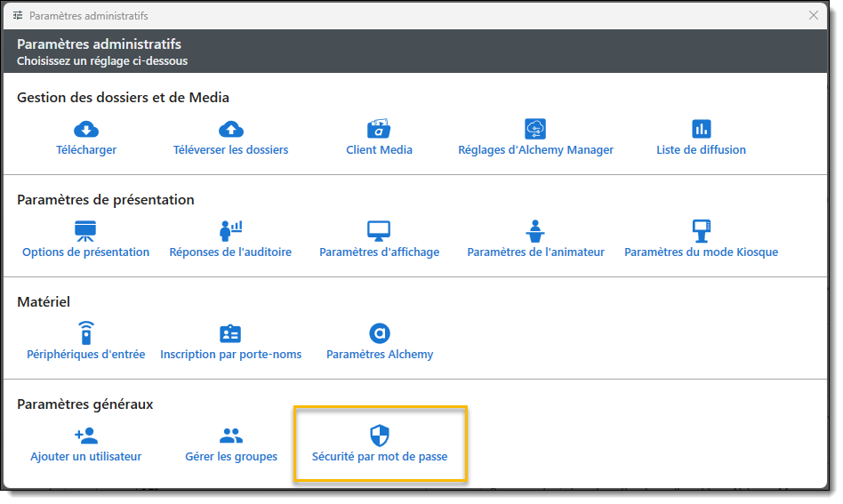Select Paramètres de l'animateur icon
Viewport: 843px width, 504px height.
(535, 231)
